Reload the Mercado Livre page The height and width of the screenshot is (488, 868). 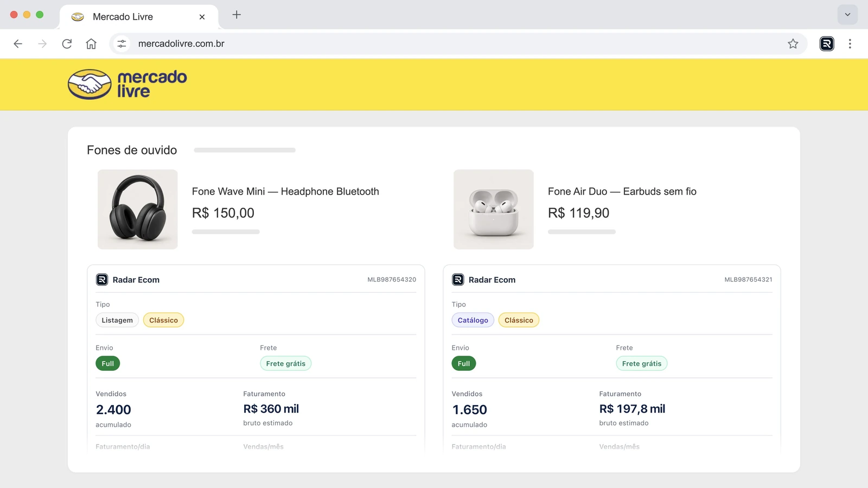67,44
